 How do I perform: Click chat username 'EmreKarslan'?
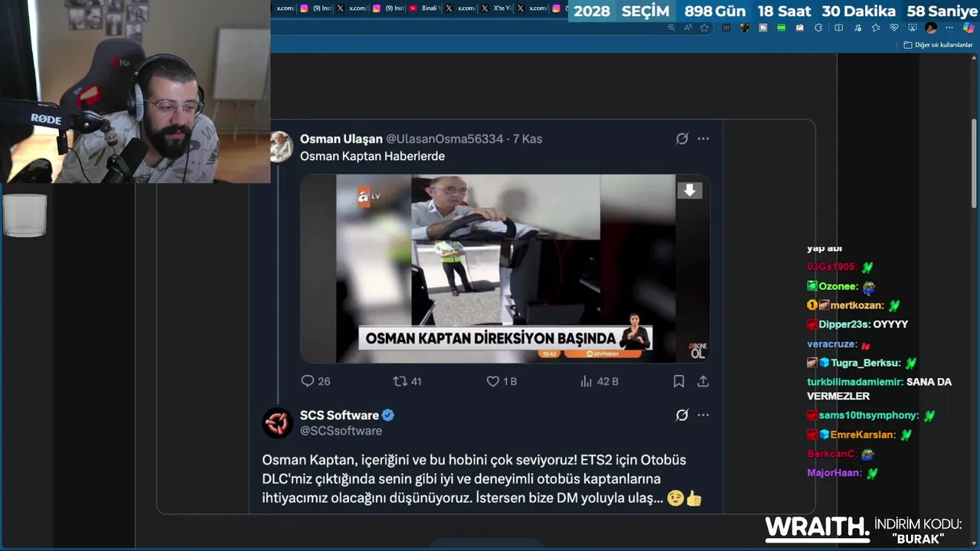coord(863,435)
